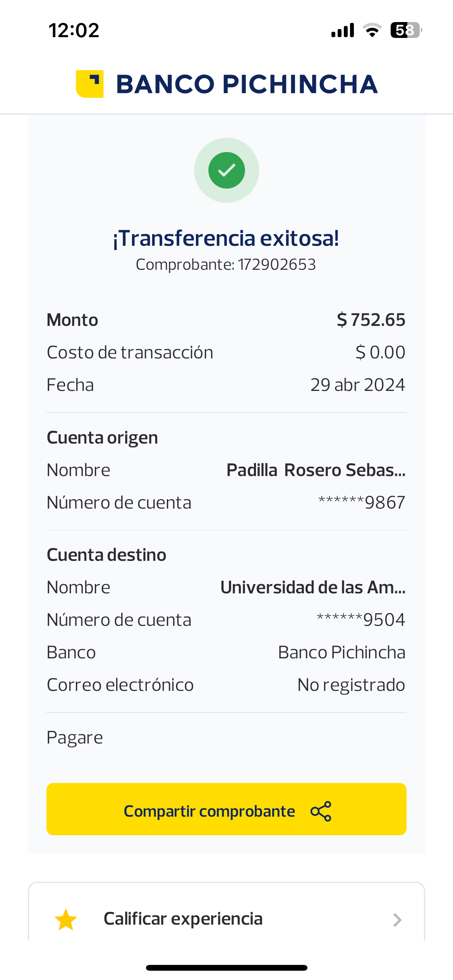453x980 pixels.
Task: Tap the 12:02 clock in status bar
Action: point(74,30)
